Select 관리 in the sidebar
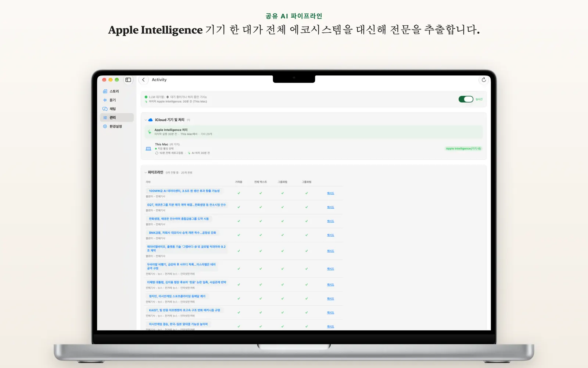 [117, 117]
